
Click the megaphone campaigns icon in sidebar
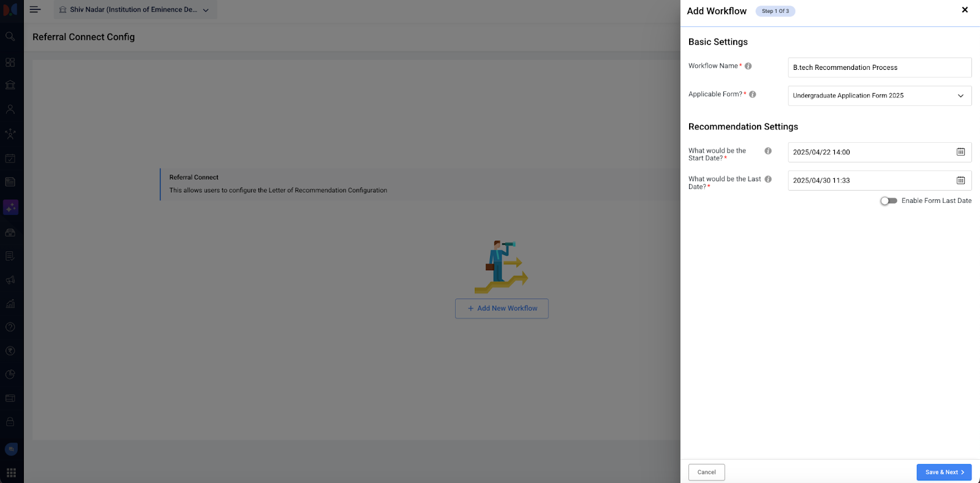click(10, 280)
